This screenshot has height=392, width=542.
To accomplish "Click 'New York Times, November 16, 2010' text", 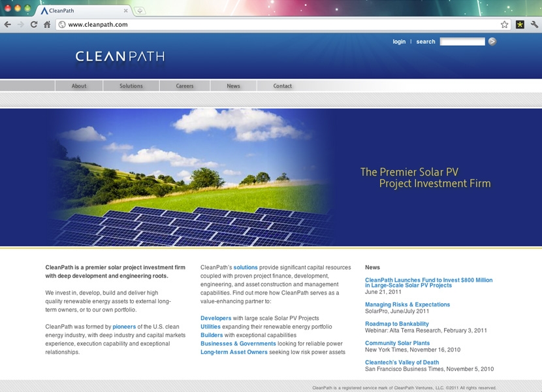I will [413, 350].
